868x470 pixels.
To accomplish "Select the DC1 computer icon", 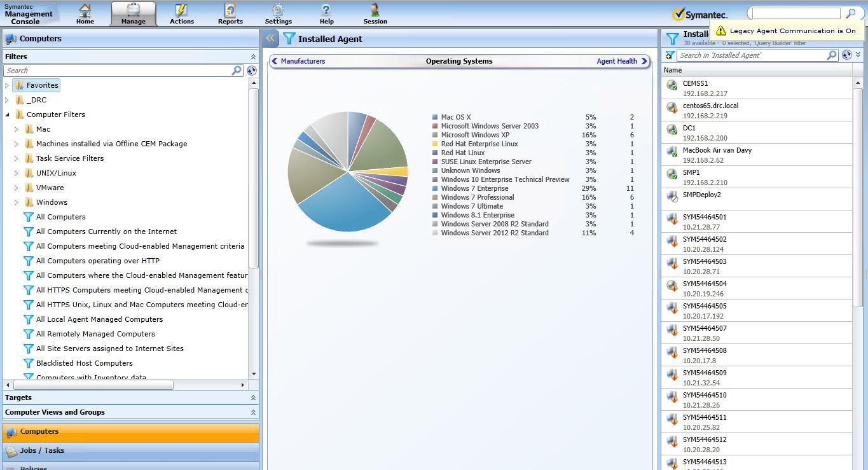I will [x=672, y=130].
